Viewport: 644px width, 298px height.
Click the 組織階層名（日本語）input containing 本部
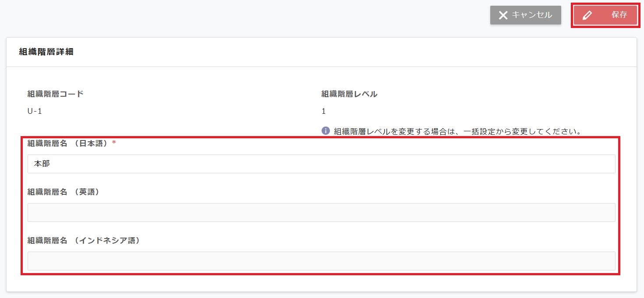click(x=321, y=164)
